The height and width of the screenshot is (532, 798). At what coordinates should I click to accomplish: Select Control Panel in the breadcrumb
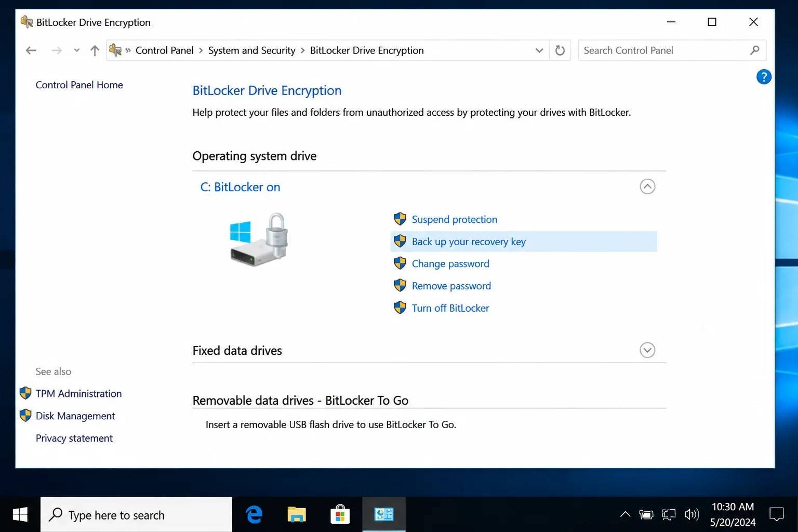pos(164,50)
